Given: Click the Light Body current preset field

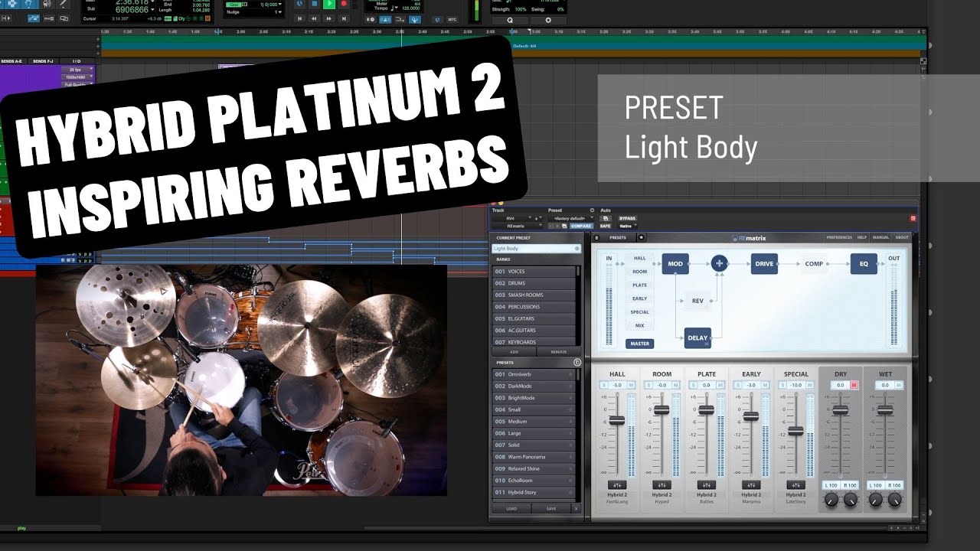Looking at the screenshot, I should (x=536, y=249).
